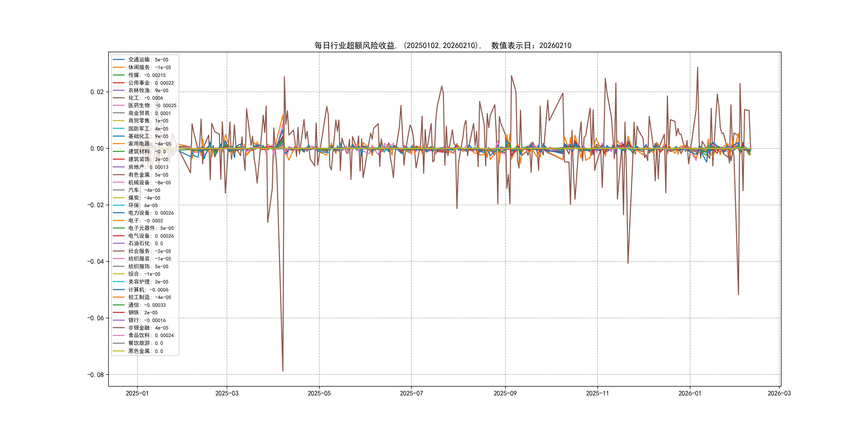Click the 有色金属 legend line swatch
868x434 pixels.
119,175
